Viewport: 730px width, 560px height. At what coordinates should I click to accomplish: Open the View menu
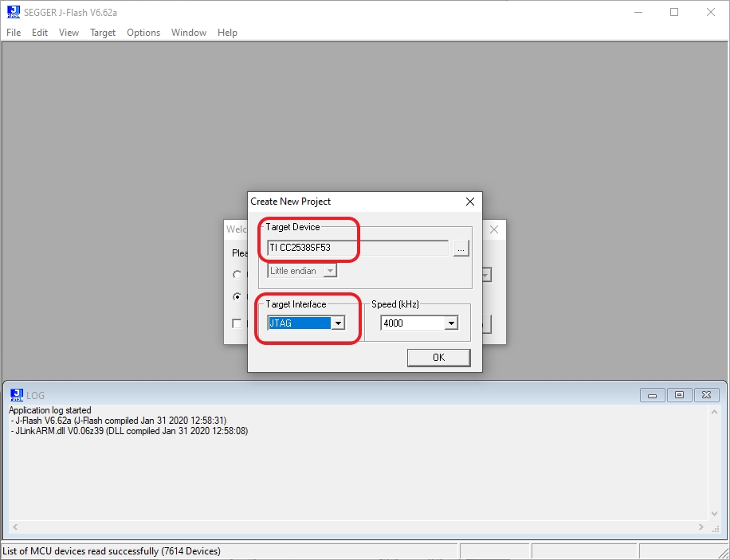click(x=69, y=33)
